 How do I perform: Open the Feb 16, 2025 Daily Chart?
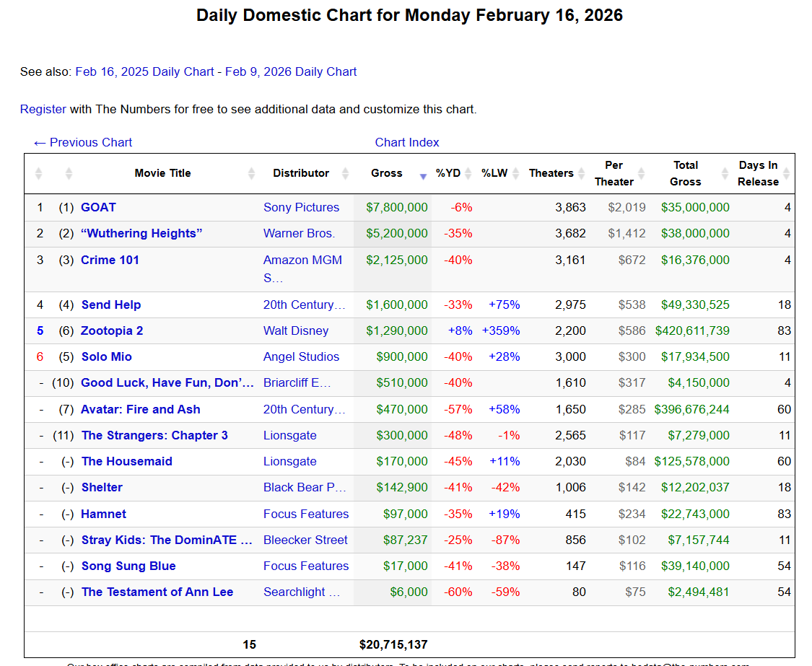pos(144,71)
